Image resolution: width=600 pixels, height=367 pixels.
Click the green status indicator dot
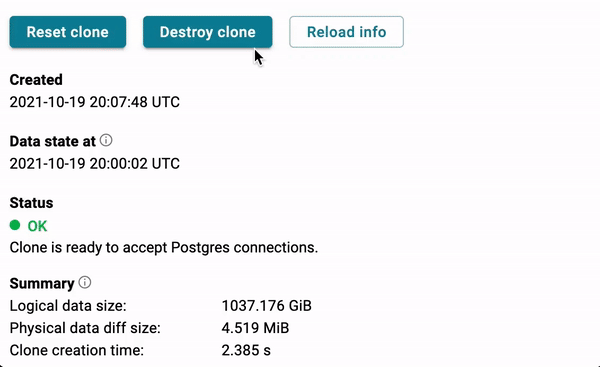point(15,225)
